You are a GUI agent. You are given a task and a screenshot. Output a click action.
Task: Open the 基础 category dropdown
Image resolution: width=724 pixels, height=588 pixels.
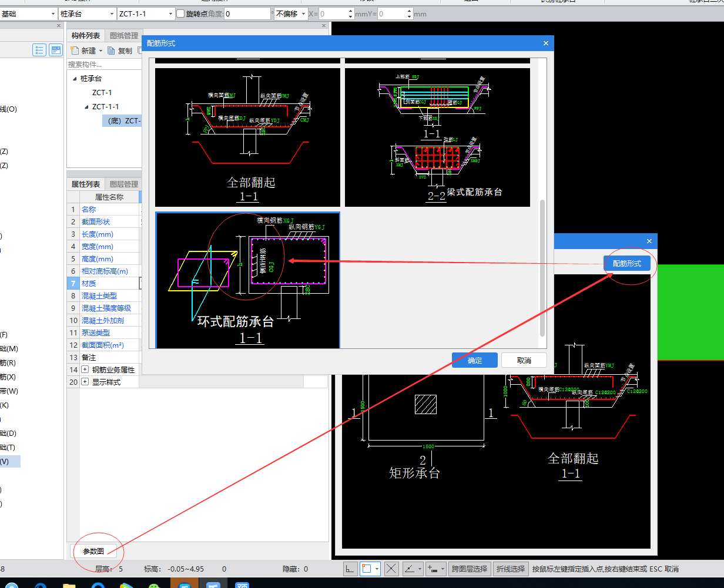[52, 14]
